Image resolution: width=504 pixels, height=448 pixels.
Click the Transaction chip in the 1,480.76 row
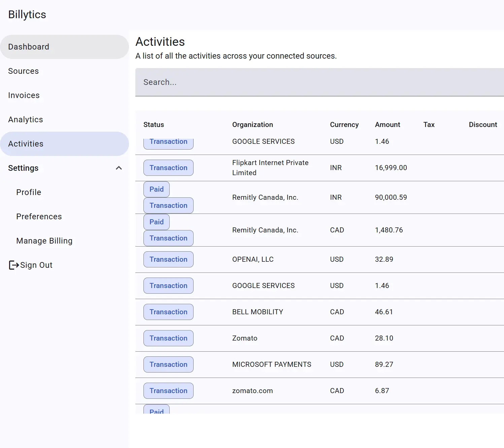pos(168,238)
